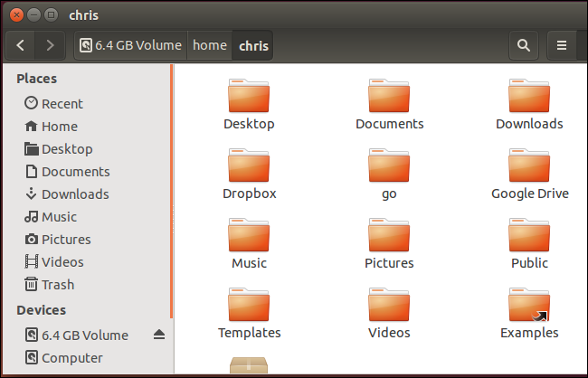Open the hamburger view options menu
The image size is (588, 378).
point(562,46)
